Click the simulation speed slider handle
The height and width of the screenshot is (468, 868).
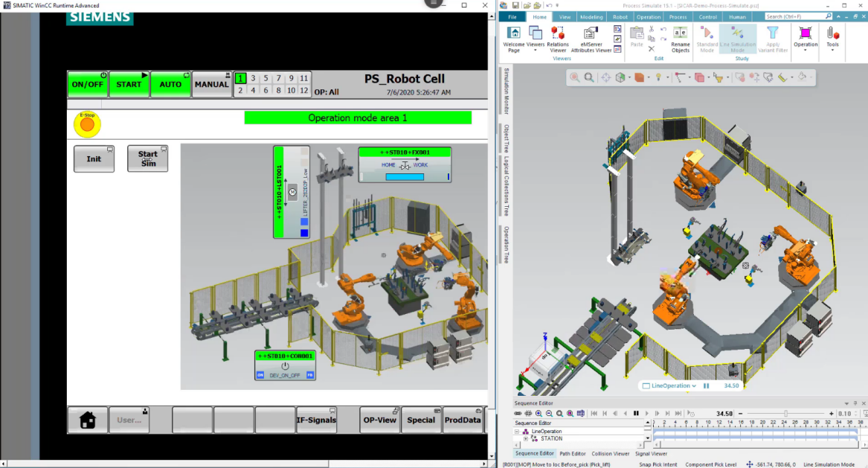[x=785, y=414]
